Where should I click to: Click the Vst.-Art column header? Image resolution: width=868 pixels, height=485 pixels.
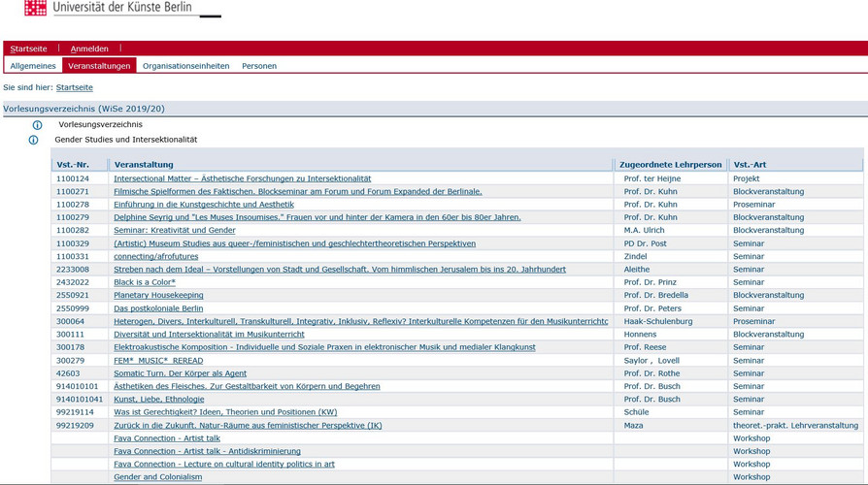[750, 165]
